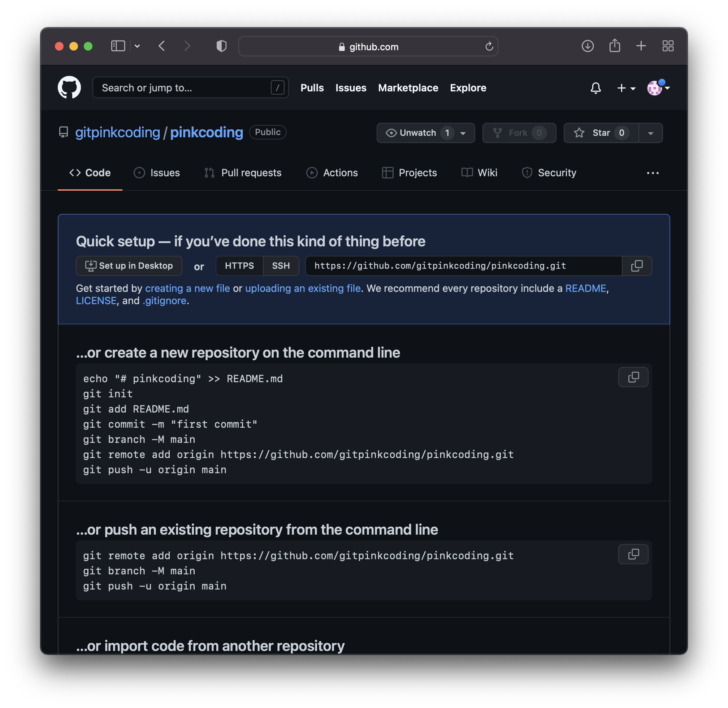The image size is (728, 708).
Task: Copy the push existing repository commands
Action: [633, 554]
